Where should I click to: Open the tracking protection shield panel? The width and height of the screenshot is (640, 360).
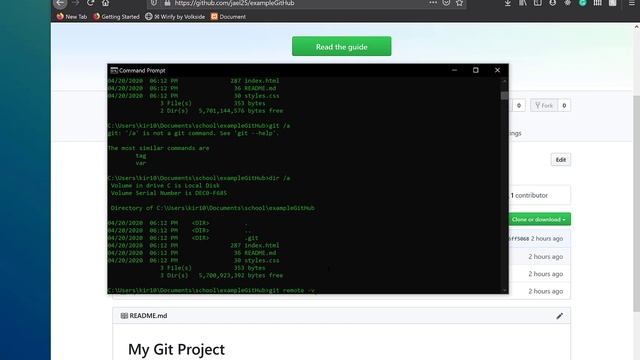154,3
